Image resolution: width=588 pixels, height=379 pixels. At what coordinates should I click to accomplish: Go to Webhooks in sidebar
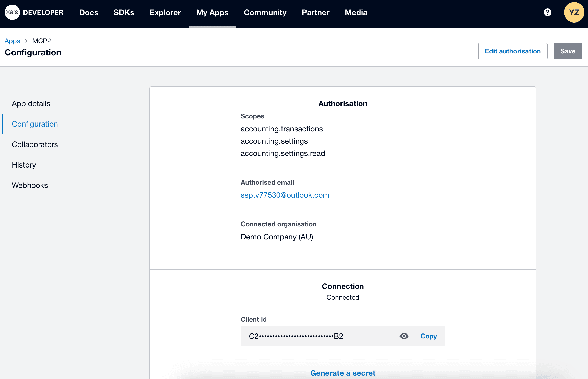(30, 185)
